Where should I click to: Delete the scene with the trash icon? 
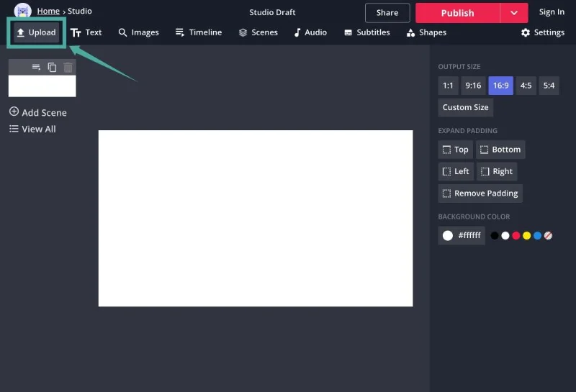pos(68,67)
